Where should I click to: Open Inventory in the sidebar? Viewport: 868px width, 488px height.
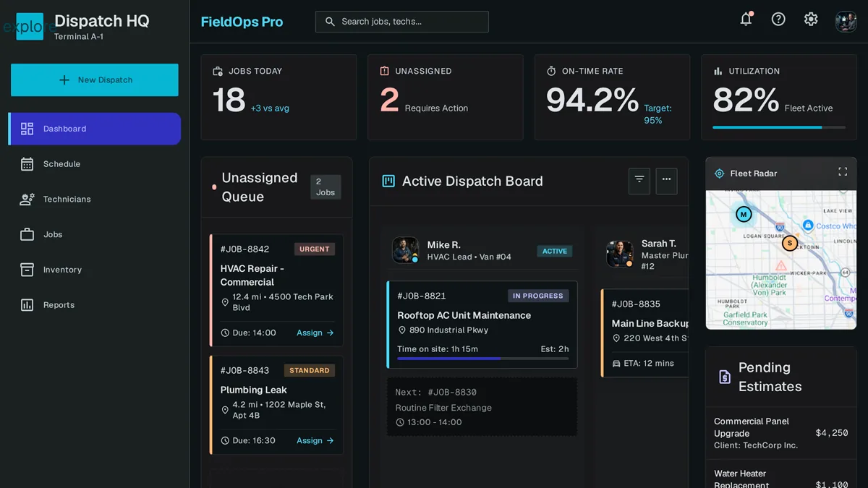95,270
